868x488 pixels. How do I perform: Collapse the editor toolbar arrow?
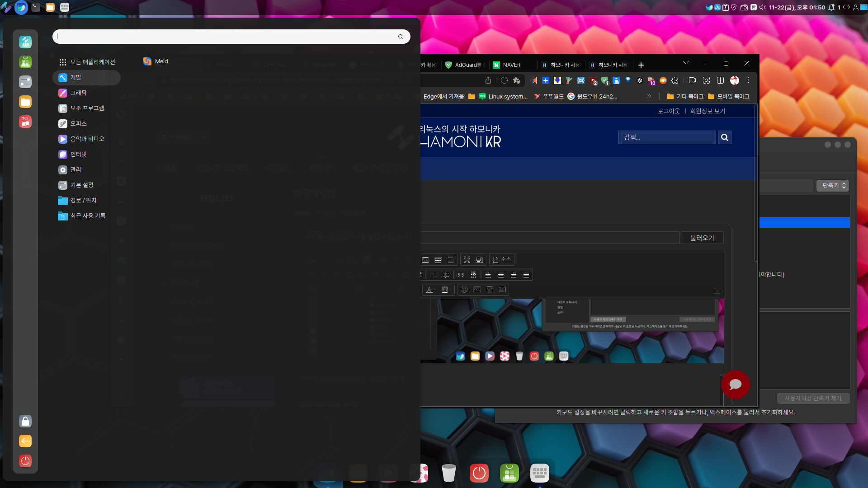pyautogui.click(x=717, y=291)
